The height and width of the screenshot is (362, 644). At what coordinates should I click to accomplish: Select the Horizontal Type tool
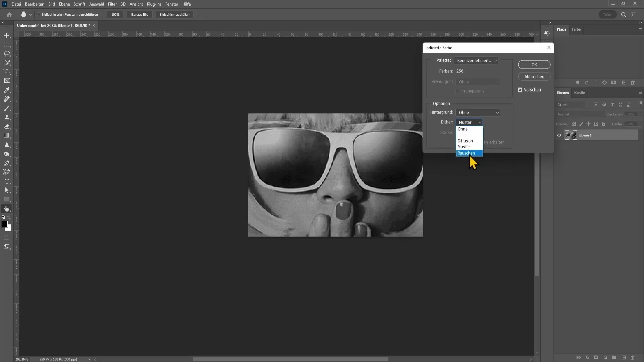tap(7, 181)
